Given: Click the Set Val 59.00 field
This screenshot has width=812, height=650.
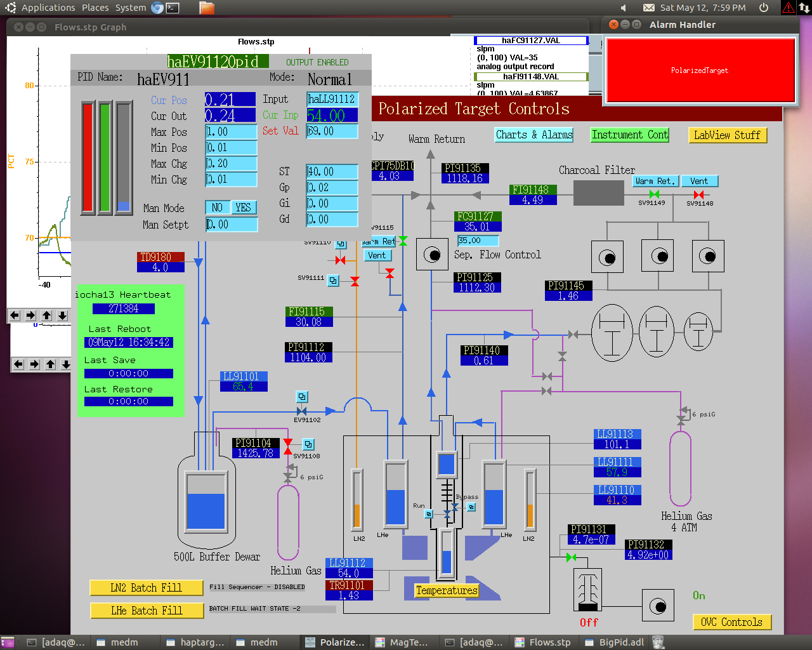Looking at the screenshot, I should (332, 131).
